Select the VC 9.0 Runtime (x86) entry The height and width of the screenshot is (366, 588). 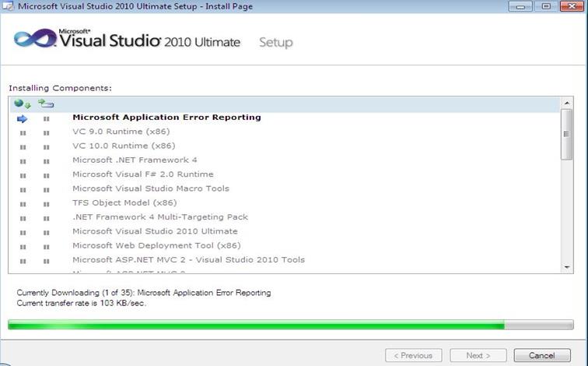pyautogui.click(x=121, y=132)
